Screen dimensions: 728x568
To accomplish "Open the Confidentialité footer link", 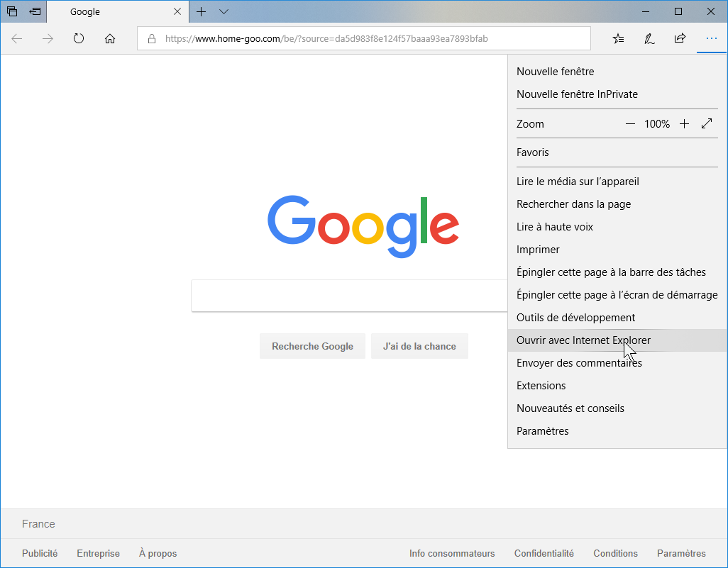I will click(544, 554).
